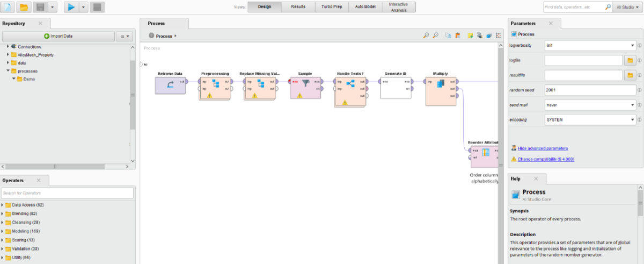Expand the data folder
Image resolution: width=644 pixels, height=264 pixels.
pyautogui.click(x=8, y=63)
